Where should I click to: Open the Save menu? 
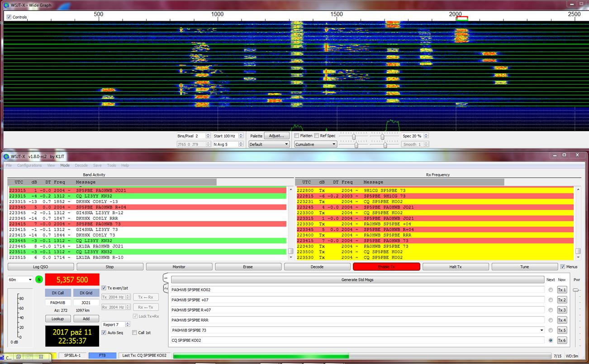(x=97, y=165)
